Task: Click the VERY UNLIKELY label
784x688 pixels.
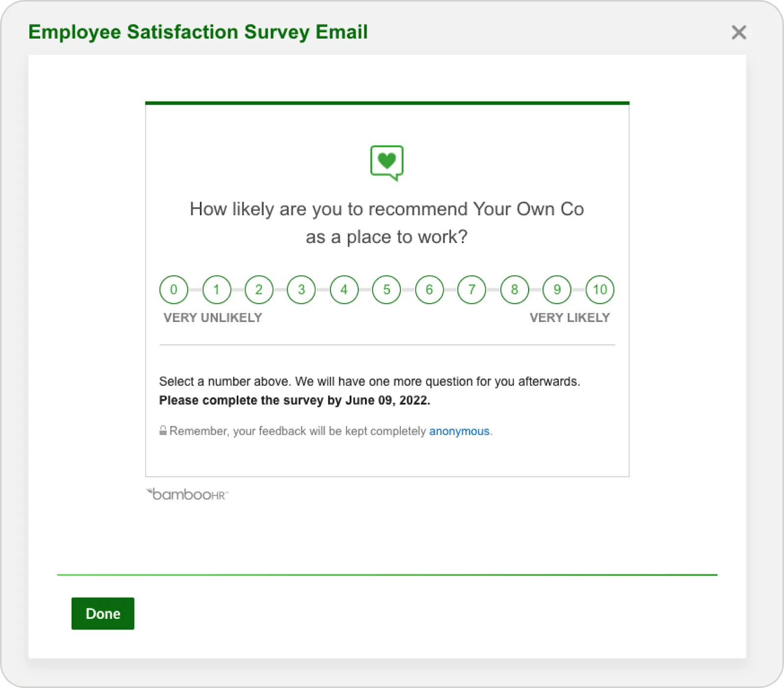Action: coord(213,318)
